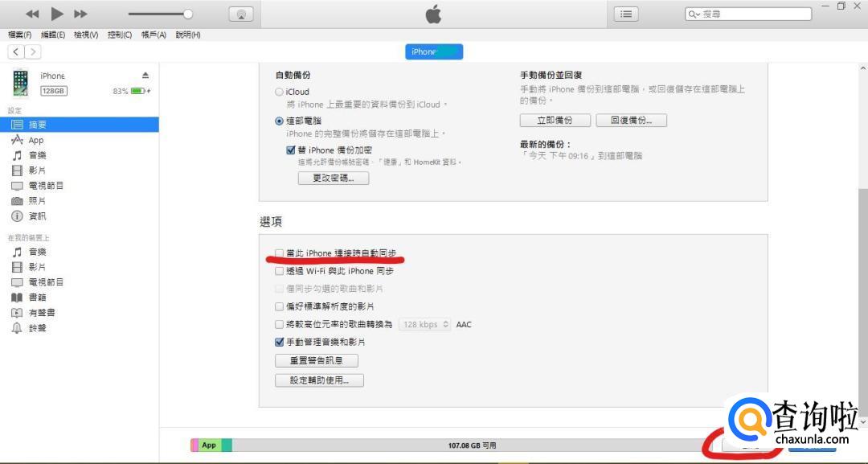Viewport: 868px width, 464px height.
Task: Open the 檢視(V) menu
Action: pos(86,35)
